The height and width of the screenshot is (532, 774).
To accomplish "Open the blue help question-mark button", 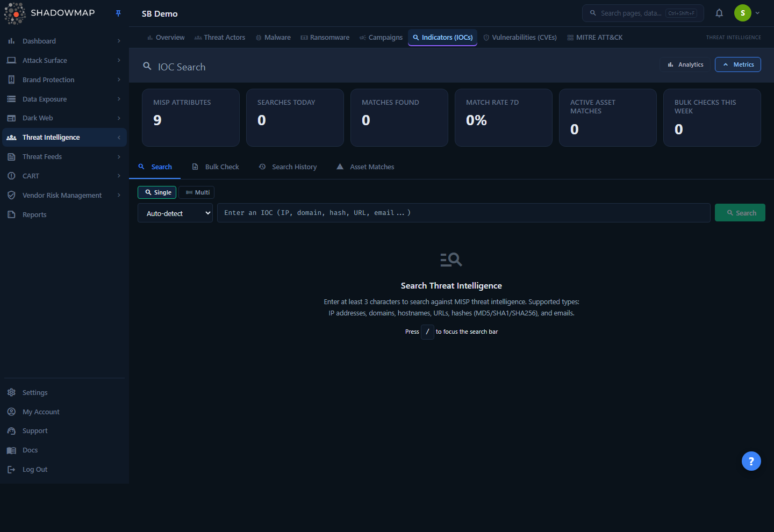I will pyautogui.click(x=751, y=461).
